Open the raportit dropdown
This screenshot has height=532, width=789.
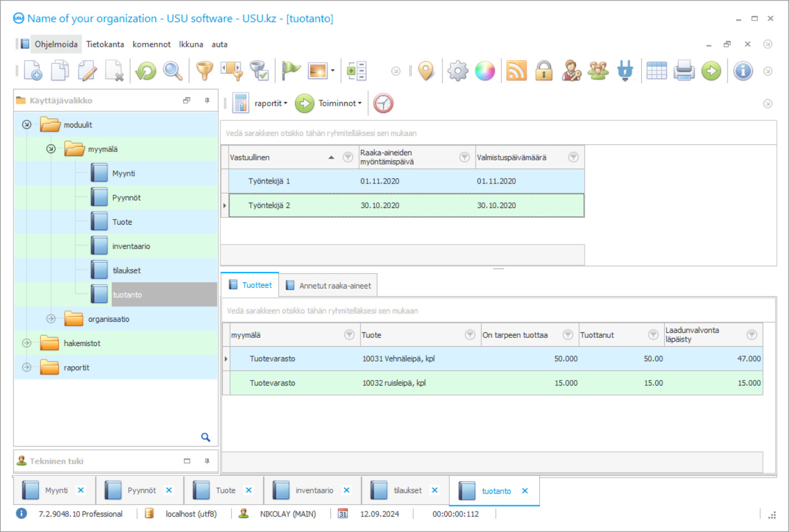tap(271, 103)
